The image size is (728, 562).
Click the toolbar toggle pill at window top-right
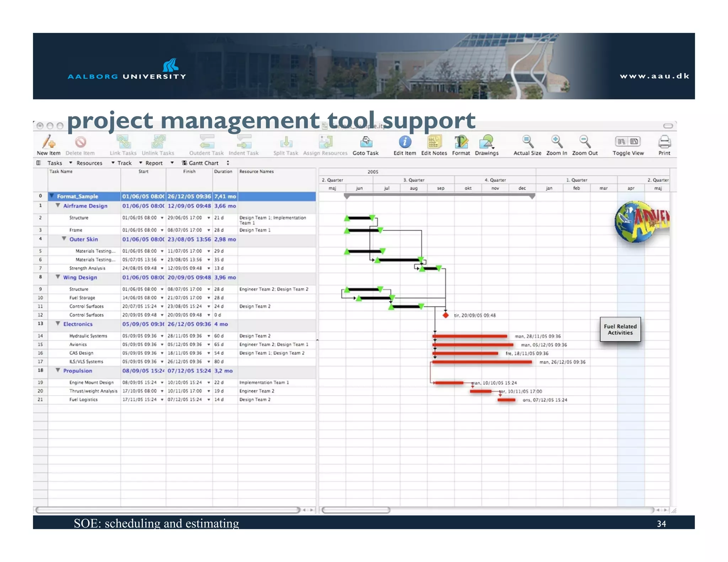pos(668,126)
